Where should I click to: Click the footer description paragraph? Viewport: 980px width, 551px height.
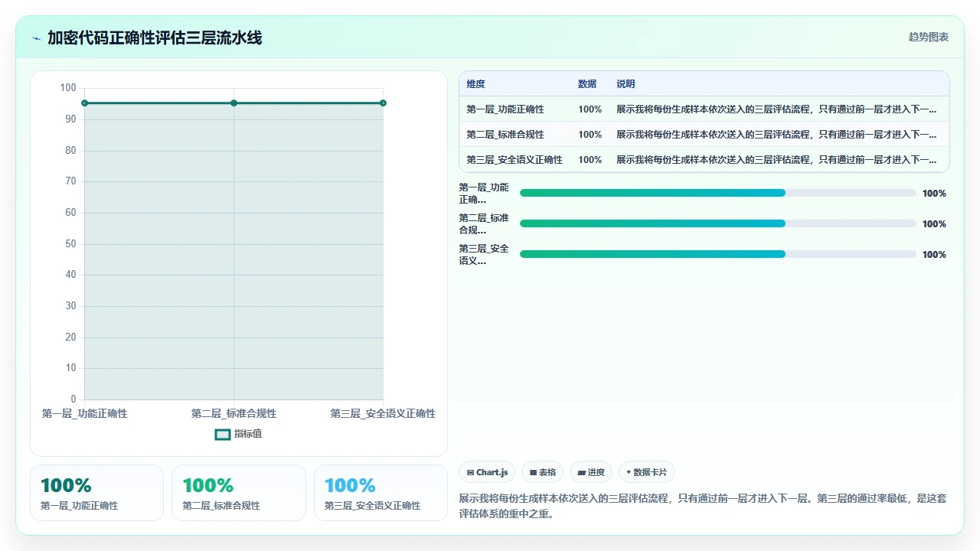(x=703, y=506)
